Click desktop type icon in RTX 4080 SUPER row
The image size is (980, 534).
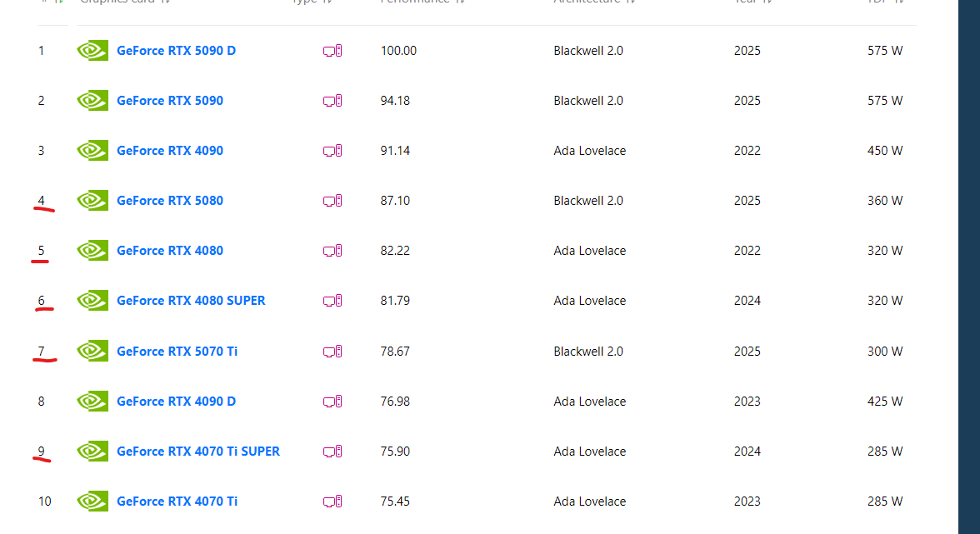[332, 301]
